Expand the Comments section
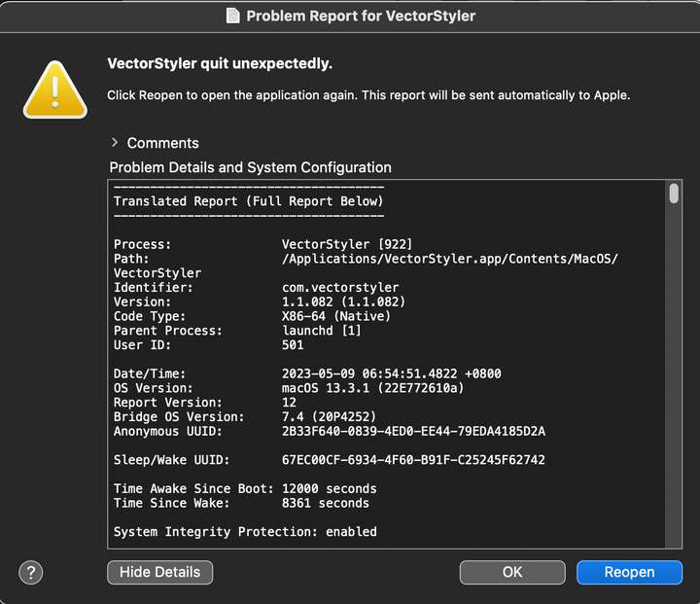700x604 pixels. pos(115,143)
